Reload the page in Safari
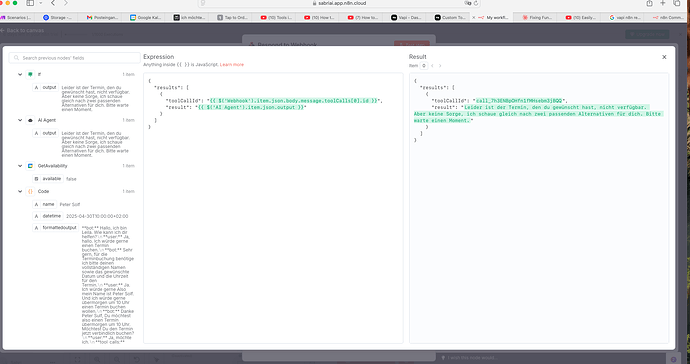The height and width of the screenshot is (364, 690). 476,3
